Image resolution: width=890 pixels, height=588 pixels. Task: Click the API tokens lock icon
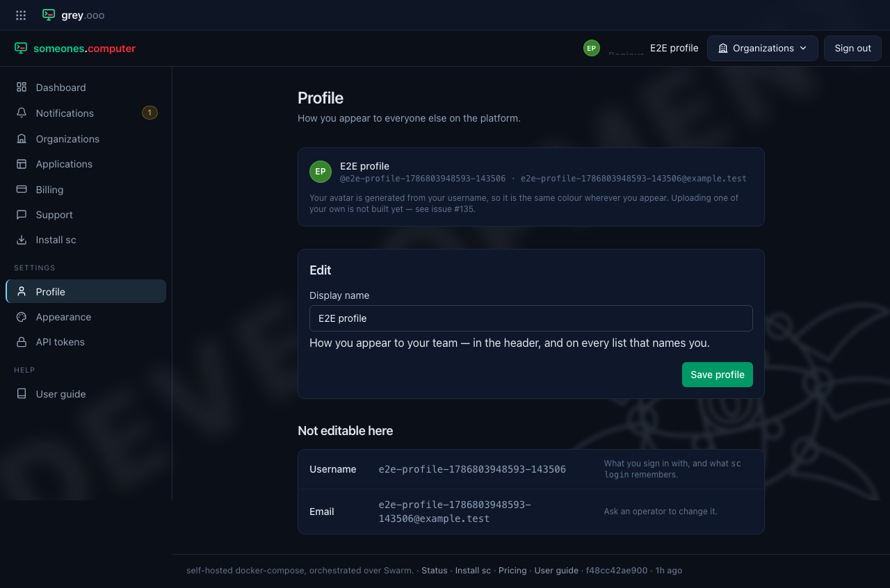(22, 342)
